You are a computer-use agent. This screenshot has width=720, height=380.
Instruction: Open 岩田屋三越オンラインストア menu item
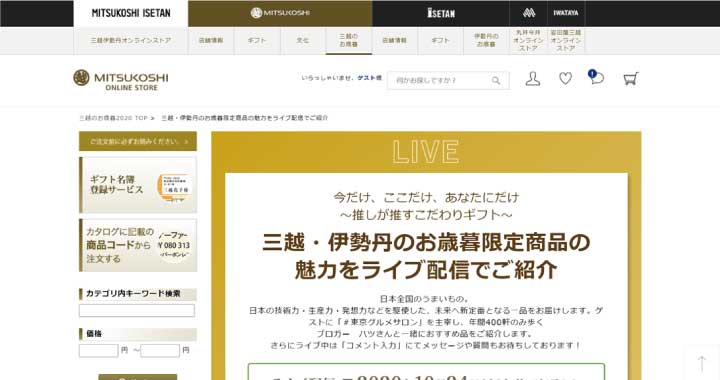(566, 40)
